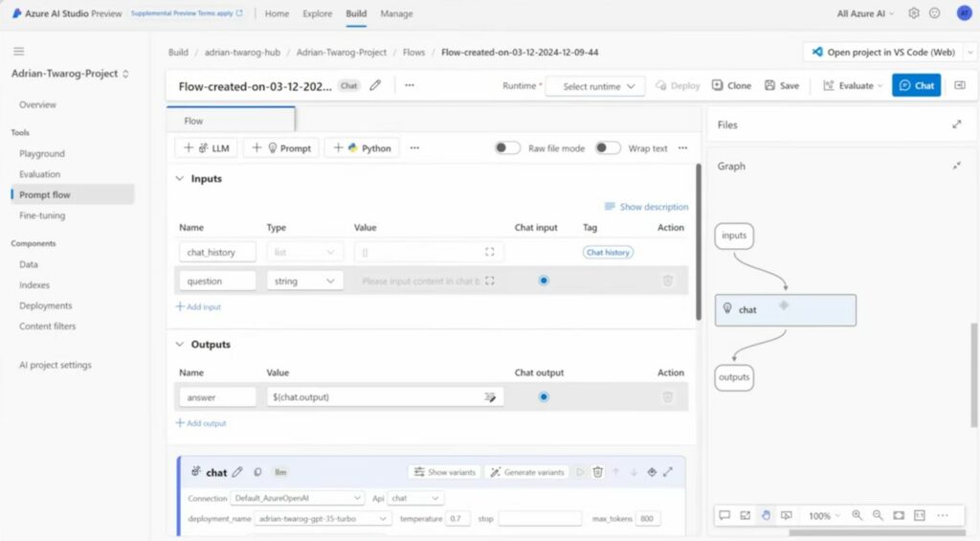Image resolution: width=980 pixels, height=541 pixels.
Task: Click the temperature 0.7 field
Action: click(457, 518)
